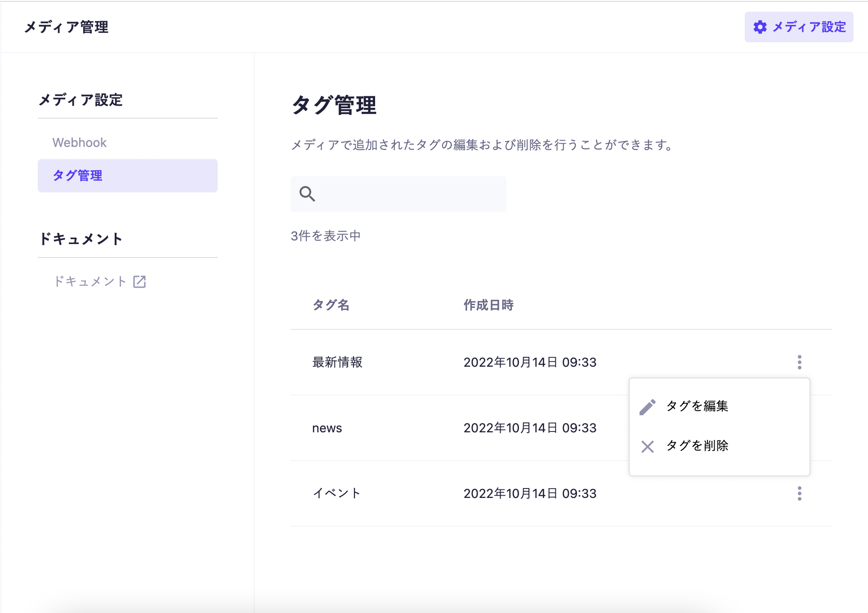868x613 pixels.
Task: Click the external link icon next to ドキュメント
Action: [x=139, y=282]
